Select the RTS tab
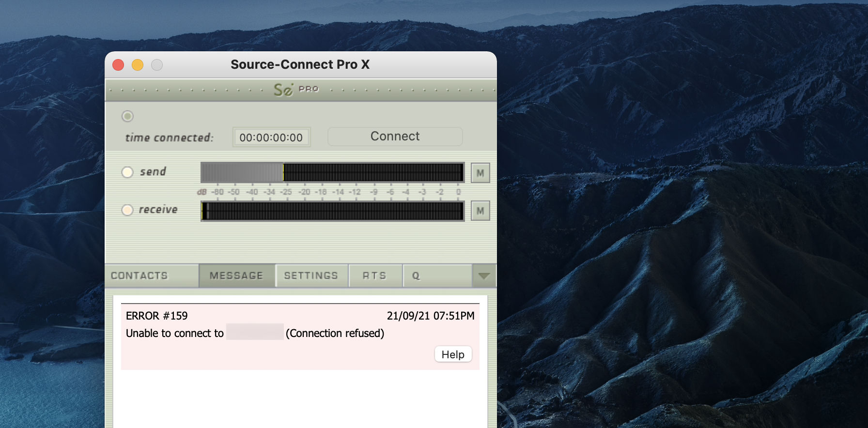Viewport: 868px width, 428px height. pos(374,276)
